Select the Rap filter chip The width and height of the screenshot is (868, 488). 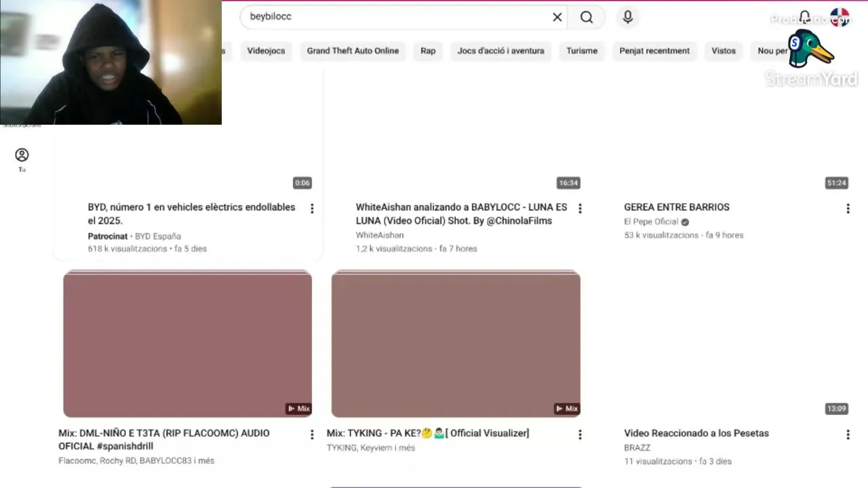click(x=428, y=51)
